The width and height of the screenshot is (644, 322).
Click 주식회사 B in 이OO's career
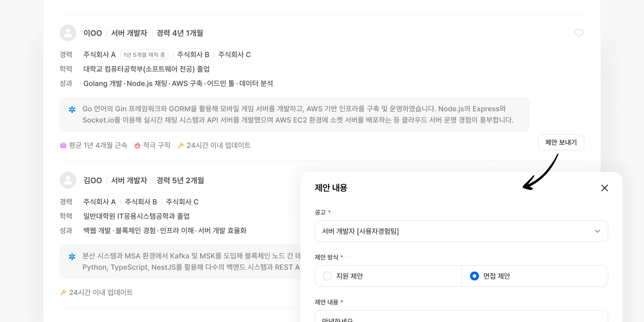[x=193, y=55]
